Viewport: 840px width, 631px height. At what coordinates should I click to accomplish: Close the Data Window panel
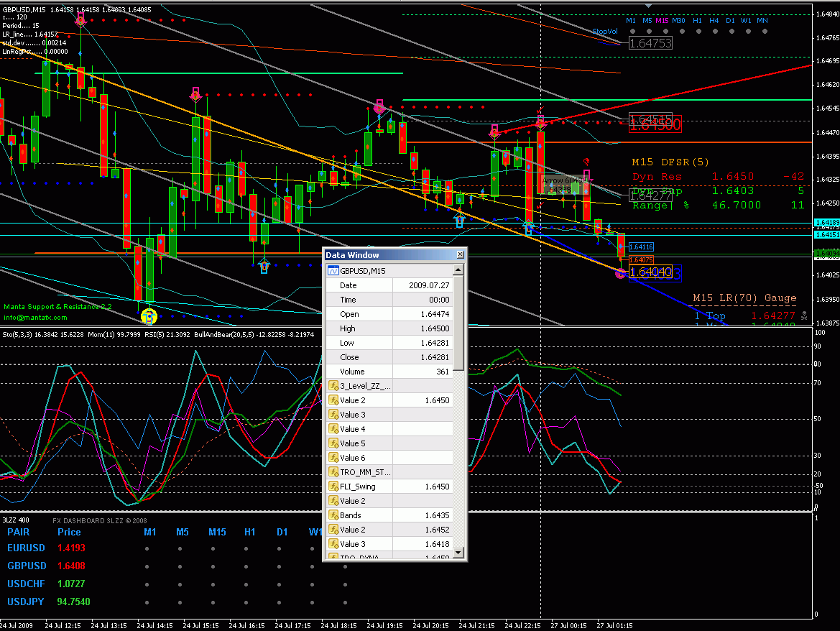(x=460, y=255)
